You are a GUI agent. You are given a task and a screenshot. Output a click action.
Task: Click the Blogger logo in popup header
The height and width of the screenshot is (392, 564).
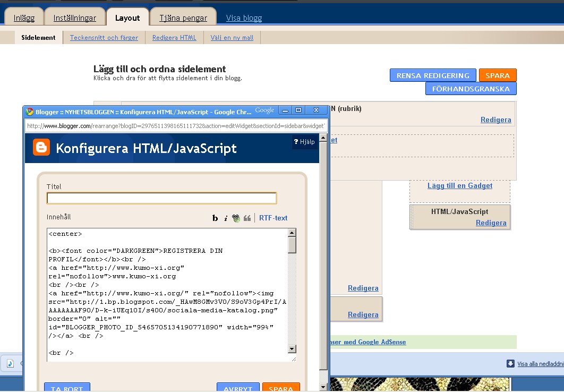point(41,148)
